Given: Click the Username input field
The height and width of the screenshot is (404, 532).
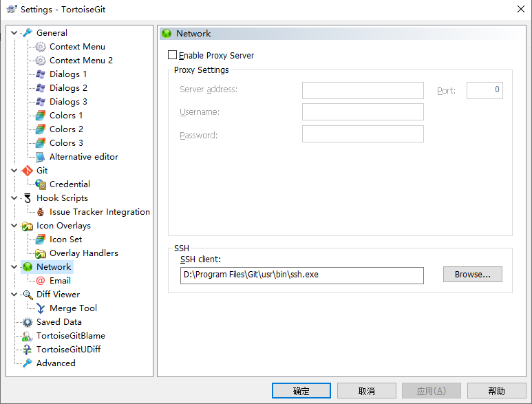Looking at the screenshot, I should pos(363,112).
